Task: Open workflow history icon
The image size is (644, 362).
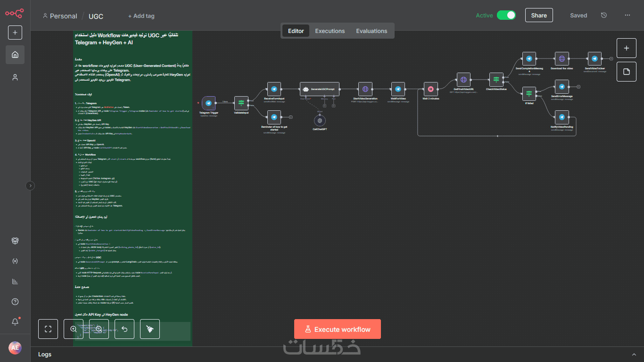Action: pyautogui.click(x=604, y=16)
